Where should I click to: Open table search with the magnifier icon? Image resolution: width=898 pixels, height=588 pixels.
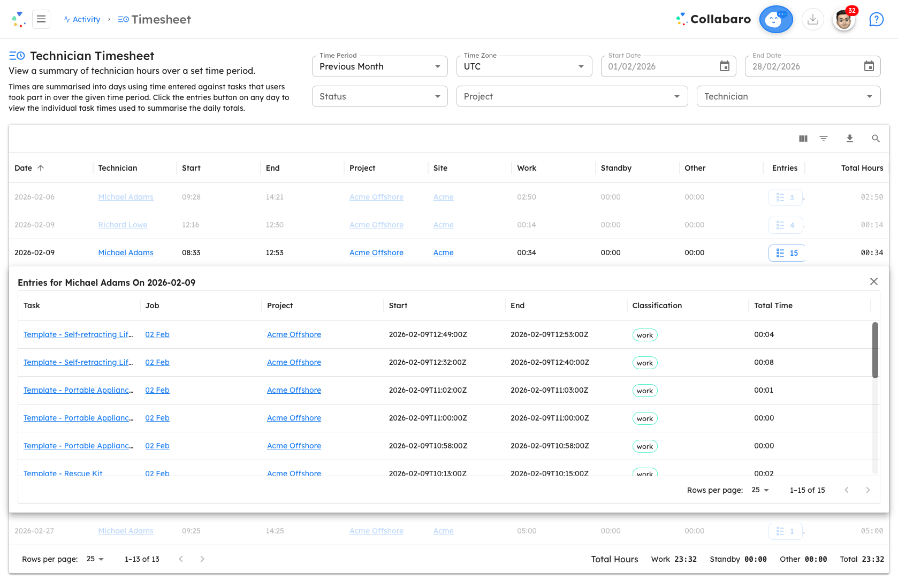[876, 139]
